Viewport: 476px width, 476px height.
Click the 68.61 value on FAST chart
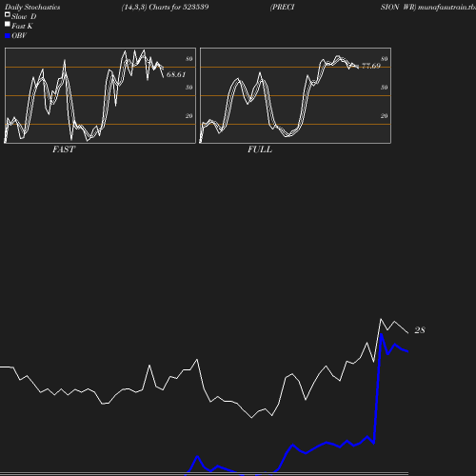(x=176, y=74)
